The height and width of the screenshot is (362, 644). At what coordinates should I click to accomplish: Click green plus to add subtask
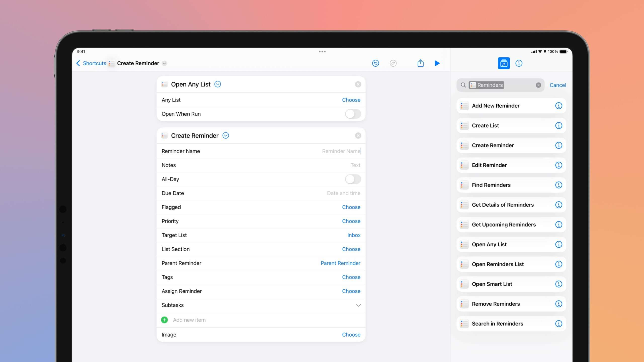coord(164,320)
